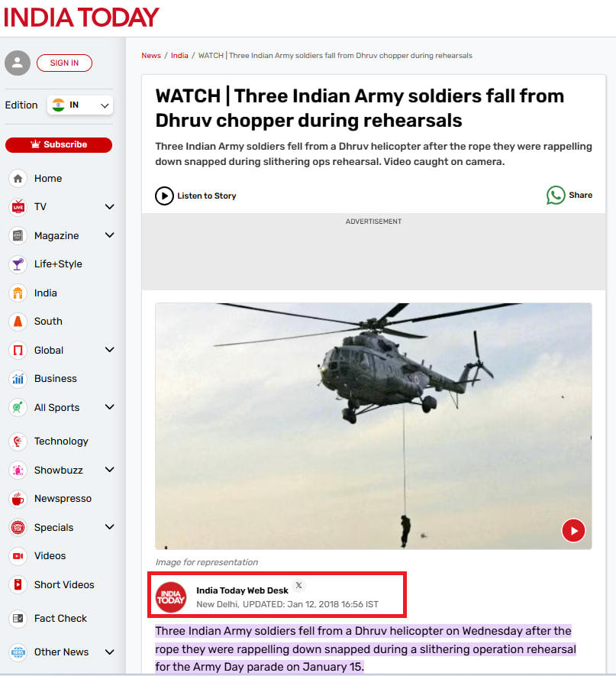Play the Listen to Story audio
This screenshot has width=616, height=676.
(x=164, y=196)
